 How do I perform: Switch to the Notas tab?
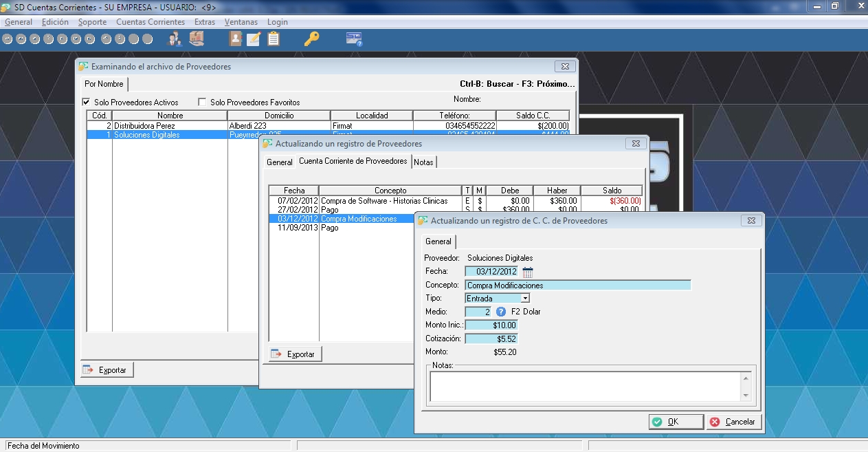[423, 162]
